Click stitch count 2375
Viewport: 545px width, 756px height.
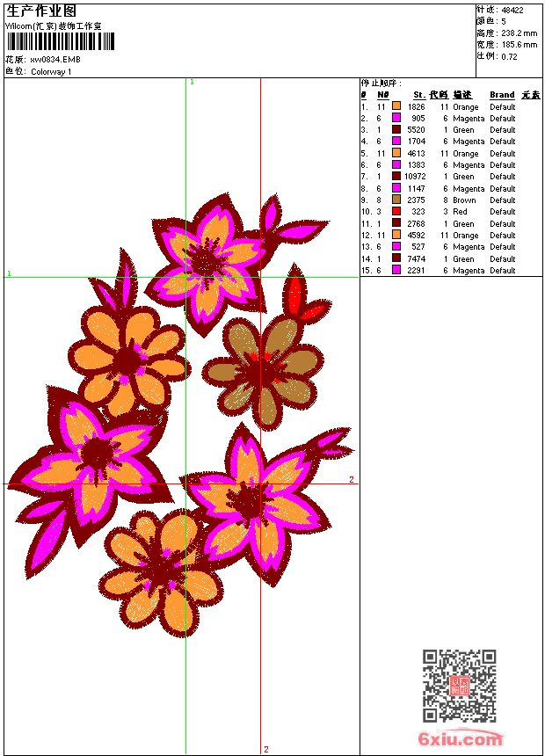click(x=417, y=200)
